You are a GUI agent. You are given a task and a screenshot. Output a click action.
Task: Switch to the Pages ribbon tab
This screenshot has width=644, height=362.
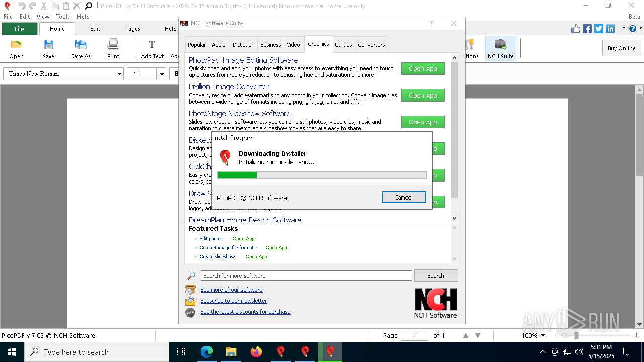coord(133,29)
